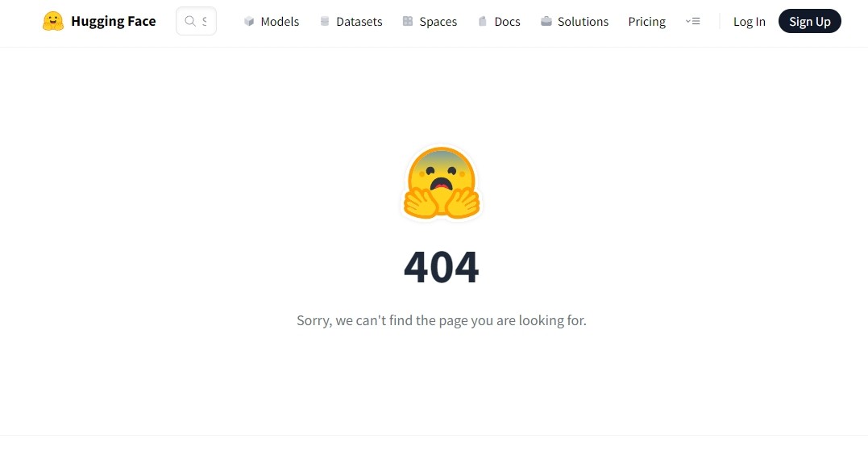The height and width of the screenshot is (451, 868).
Task: Click the Datasets database icon
Action: [x=325, y=21]
